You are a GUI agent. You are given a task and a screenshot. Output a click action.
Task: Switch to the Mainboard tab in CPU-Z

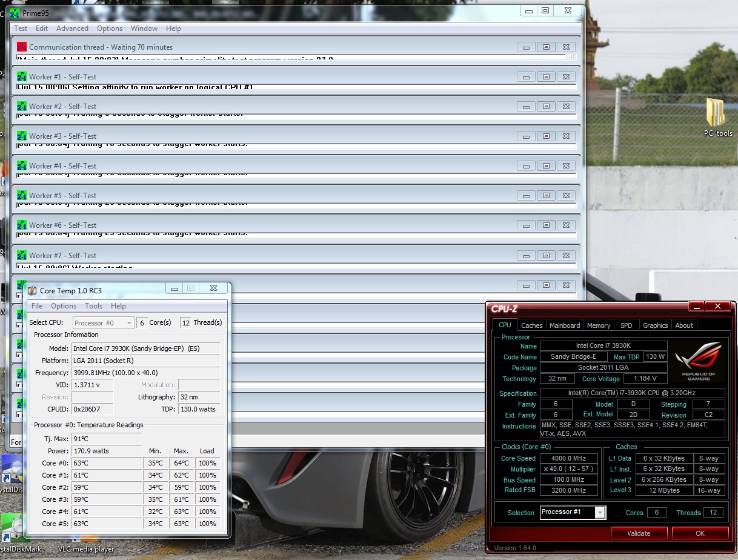565,325
